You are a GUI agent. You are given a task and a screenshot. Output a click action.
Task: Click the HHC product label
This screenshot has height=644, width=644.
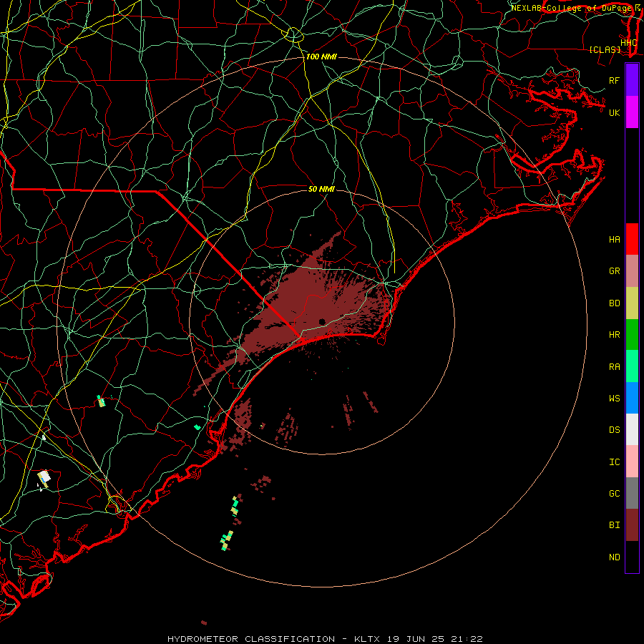point(629,43)
